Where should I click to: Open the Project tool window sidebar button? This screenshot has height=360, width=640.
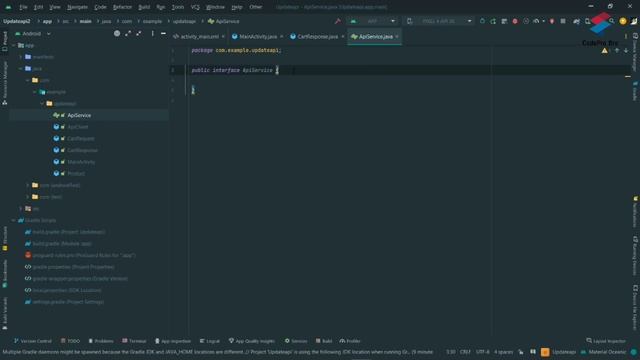point(4,42)
